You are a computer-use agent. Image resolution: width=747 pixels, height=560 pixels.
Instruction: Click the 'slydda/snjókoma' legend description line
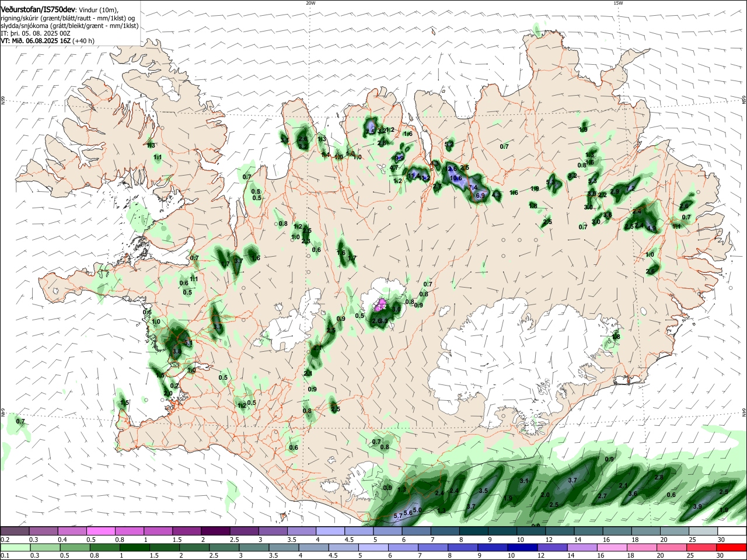pos(69,26)
